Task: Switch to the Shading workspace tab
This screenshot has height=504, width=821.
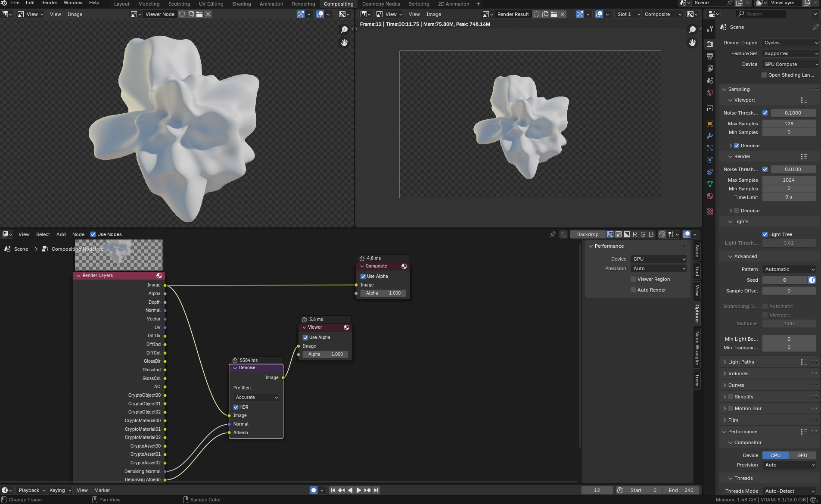Action: point(241,4)
